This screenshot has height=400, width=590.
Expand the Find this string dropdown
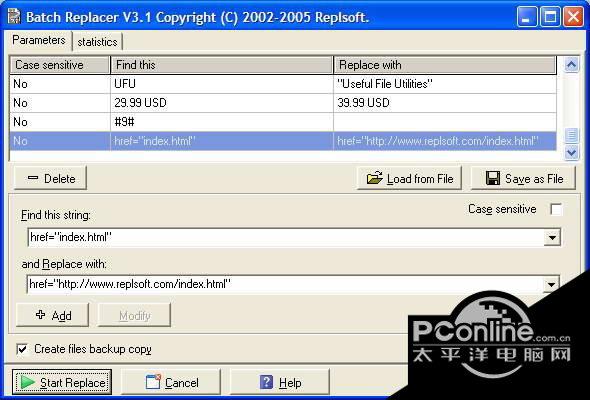(552, 237)
